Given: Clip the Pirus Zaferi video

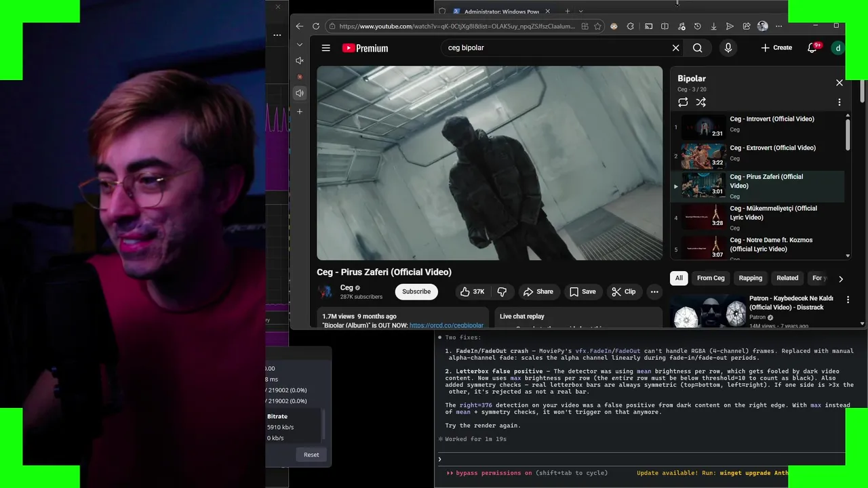Looking at the screenshot, I should (x=624, y=291).
